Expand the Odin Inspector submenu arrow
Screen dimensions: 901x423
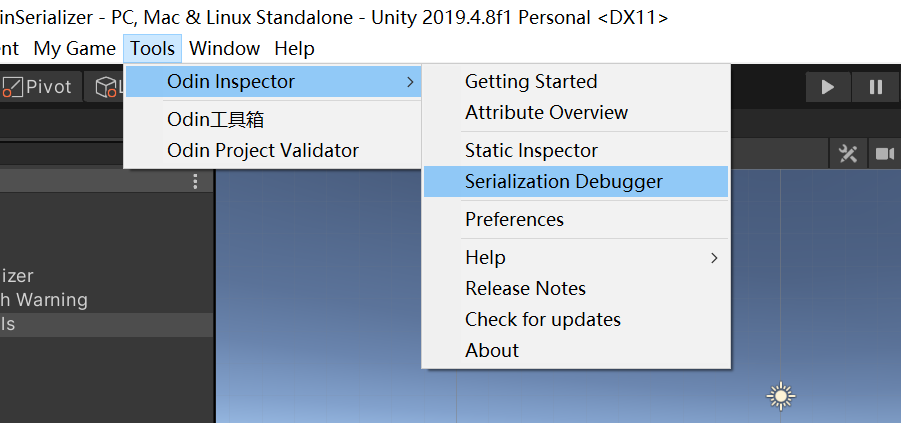pos(410,82)
